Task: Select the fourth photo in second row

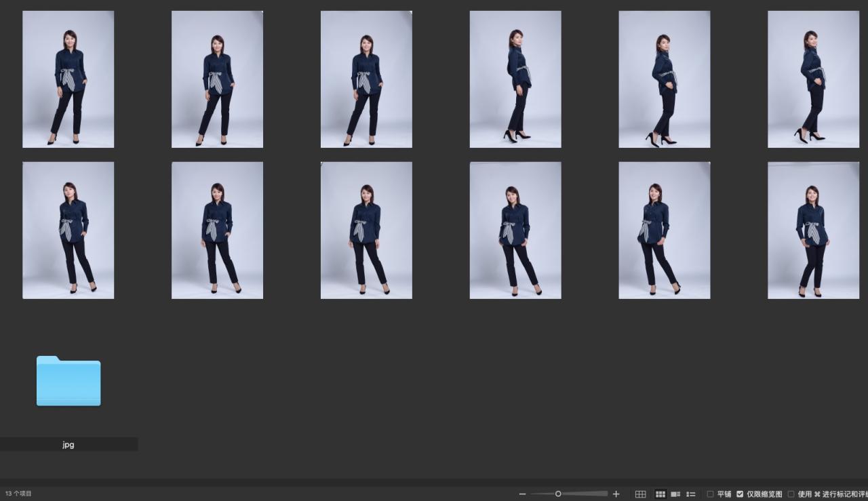Action: [515, 230]
